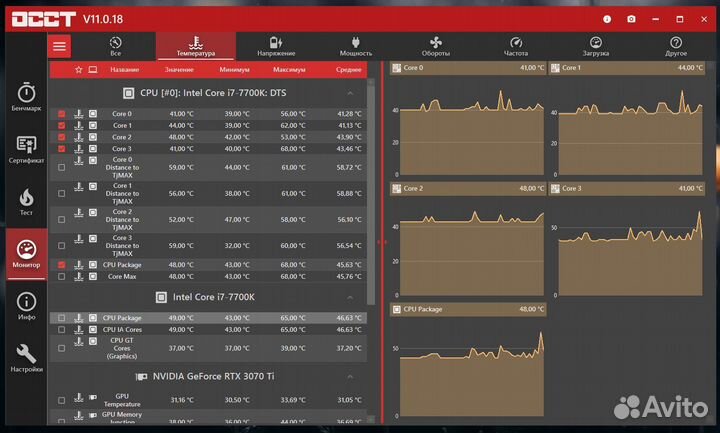Open the Сертификат sidebar section
This screenshot has height=433, width=720.
(27, 149)
